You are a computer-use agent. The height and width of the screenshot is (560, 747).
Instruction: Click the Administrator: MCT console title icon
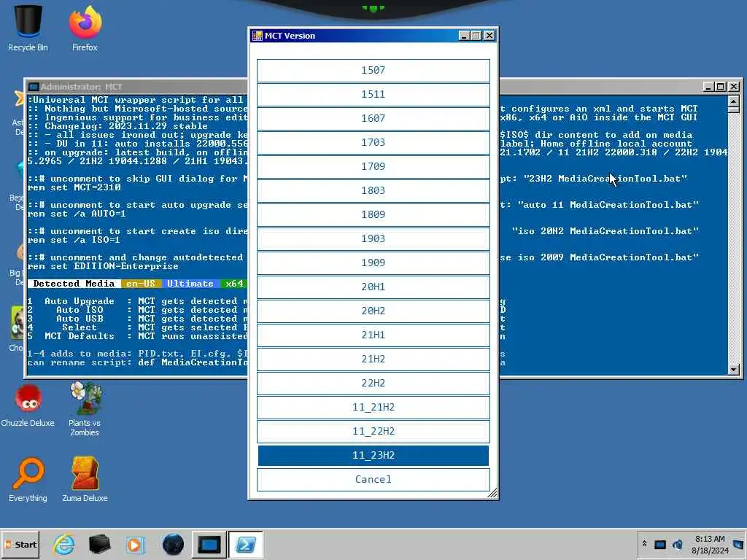pos(34,87)
